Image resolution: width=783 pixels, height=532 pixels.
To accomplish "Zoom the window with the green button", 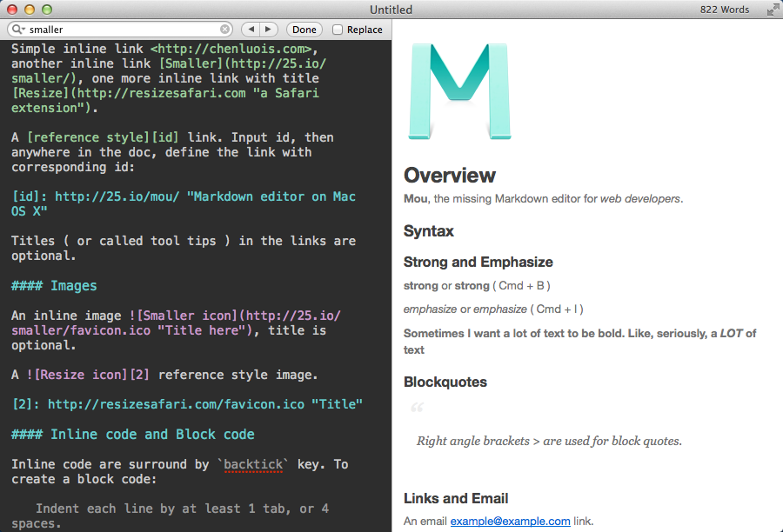I will pyautogui.click(x=47, y=10).
